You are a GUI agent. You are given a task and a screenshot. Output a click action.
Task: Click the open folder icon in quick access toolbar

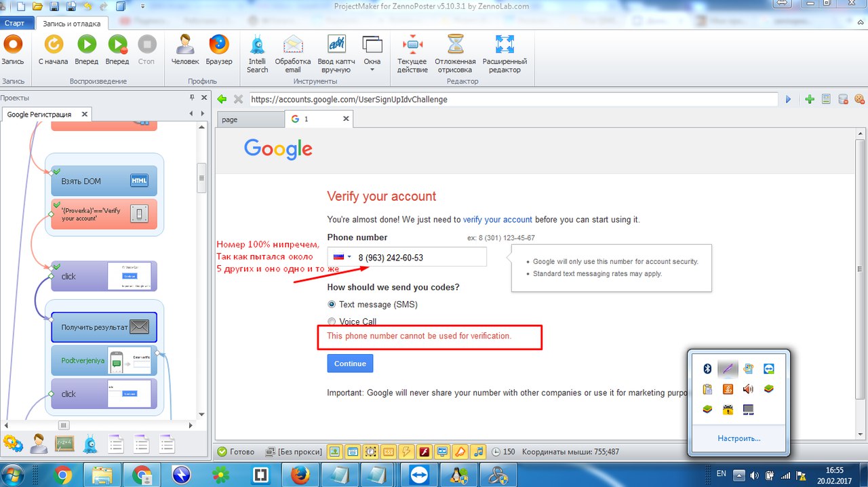(38, 6)
